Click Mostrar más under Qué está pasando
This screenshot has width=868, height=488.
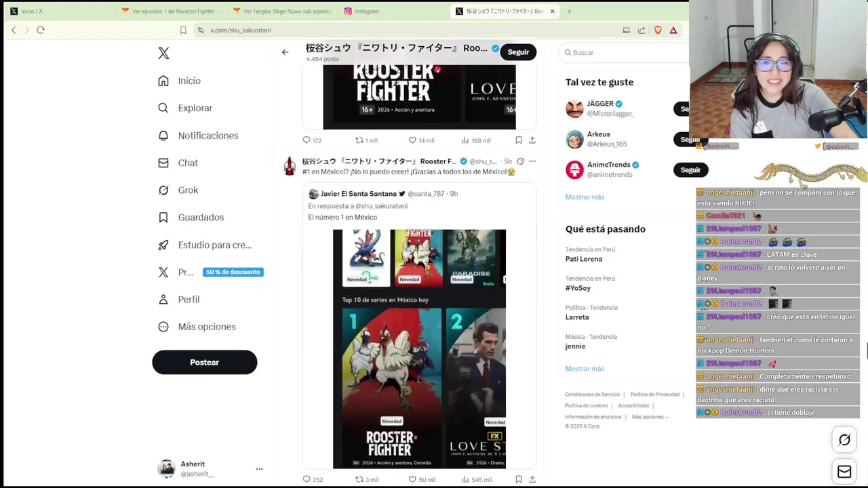click(x=585, y=369)
